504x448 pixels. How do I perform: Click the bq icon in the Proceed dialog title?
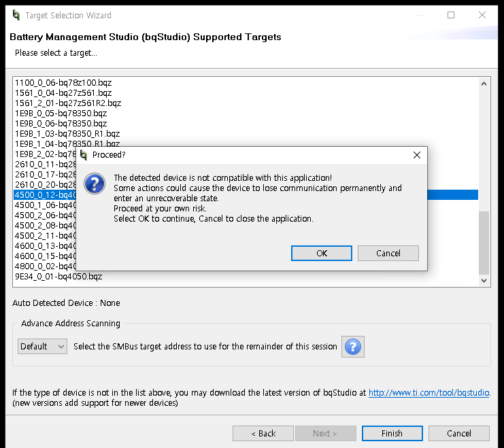(x=84, y=155)
